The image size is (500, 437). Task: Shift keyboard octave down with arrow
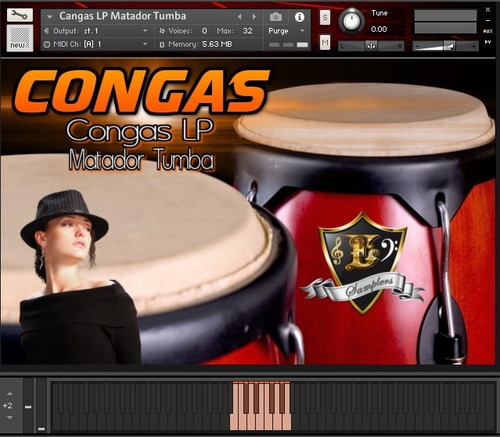coord(10,417)
